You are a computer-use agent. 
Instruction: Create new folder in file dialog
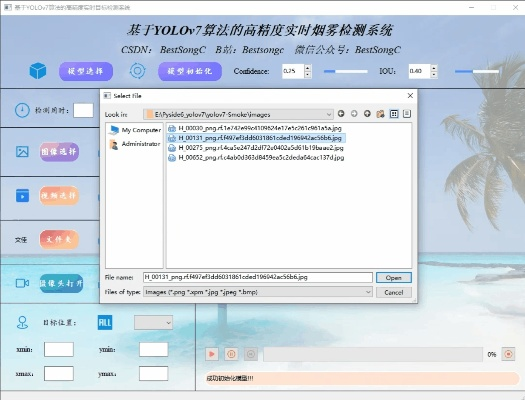pyautogui.click(x=380, y=114)
